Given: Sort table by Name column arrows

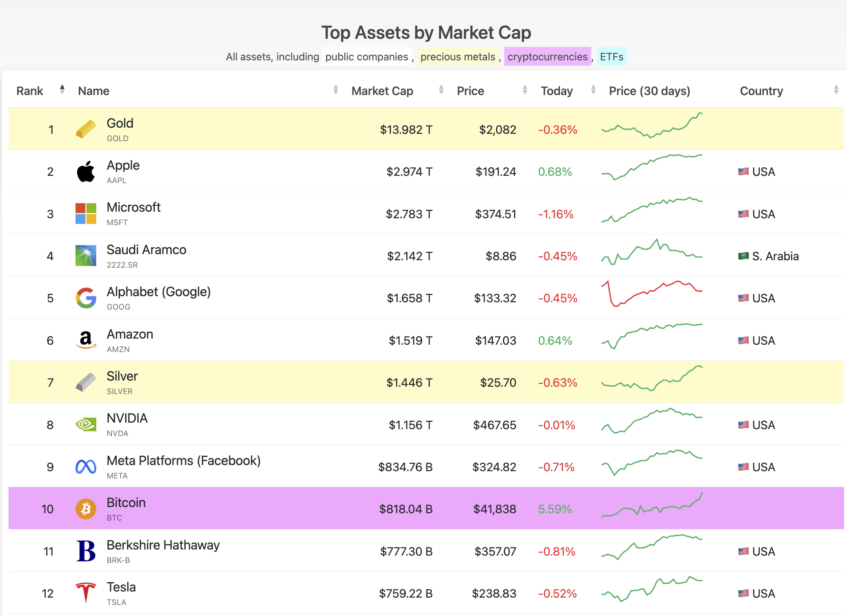Looking at the screenshot, I should (x=336, y=90).
